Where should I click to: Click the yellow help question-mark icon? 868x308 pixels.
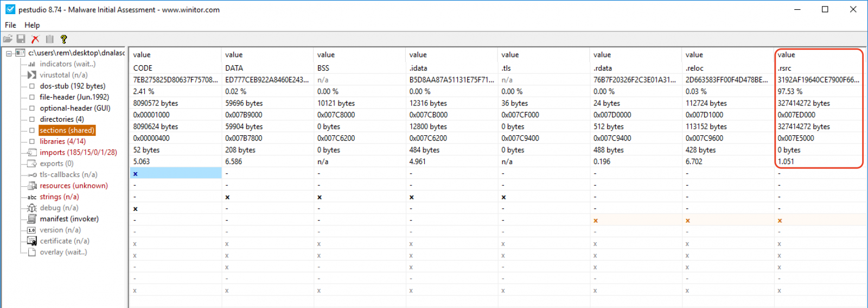click(x=63, y=39)
